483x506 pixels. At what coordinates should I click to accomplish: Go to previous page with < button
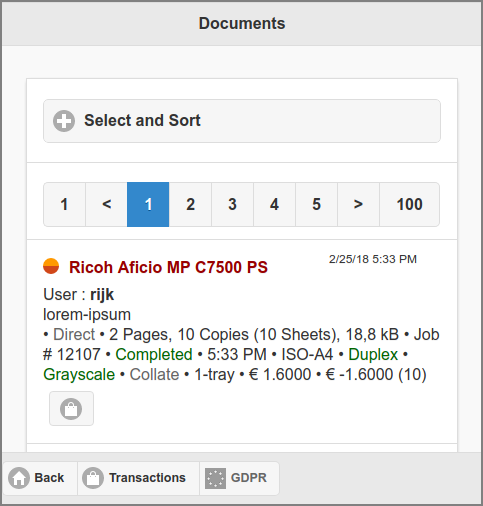pyautogui.click(x=106, y=204)
